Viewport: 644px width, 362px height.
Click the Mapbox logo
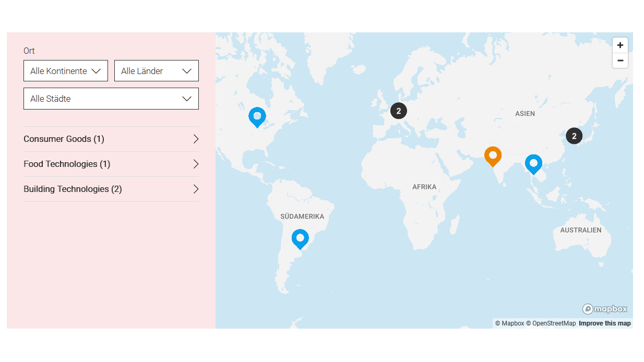point(605,309)
